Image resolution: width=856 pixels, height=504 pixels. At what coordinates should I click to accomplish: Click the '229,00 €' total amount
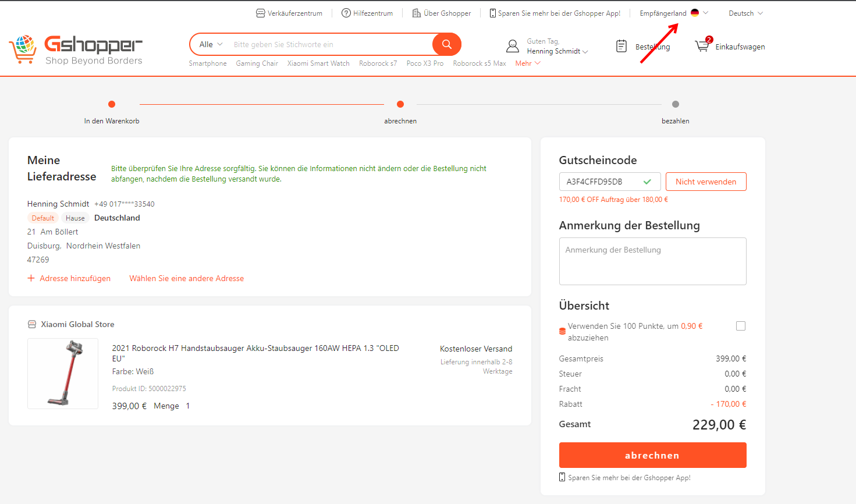719,425
